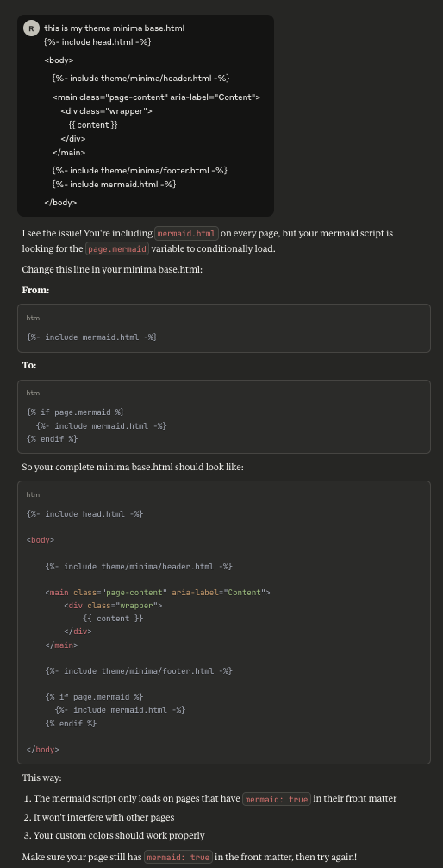This screenshot has width=443, height=868.
Task: Click '{%- include mermaid.html -%}' in the user message
Action: (x=114, y=185)
